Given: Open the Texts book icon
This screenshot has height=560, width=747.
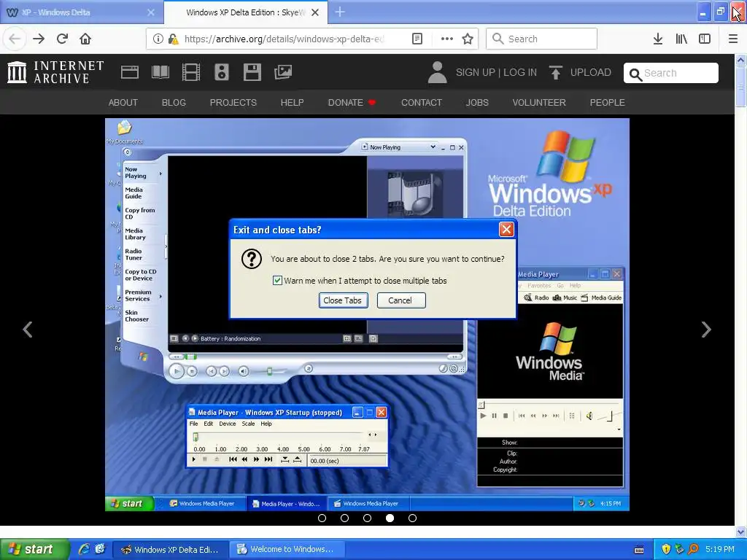Looking at the screenshot, I should pos(160,72).
